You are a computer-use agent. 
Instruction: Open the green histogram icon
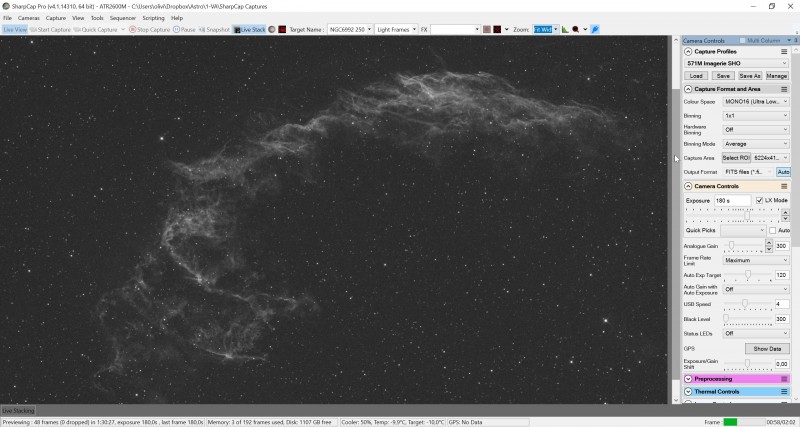(565, 30)
